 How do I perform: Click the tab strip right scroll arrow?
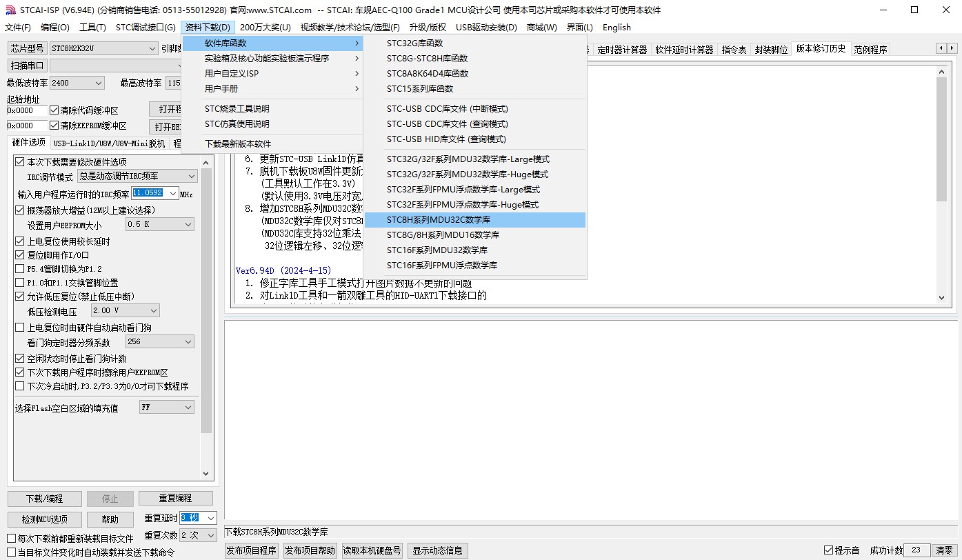(952, 48)
